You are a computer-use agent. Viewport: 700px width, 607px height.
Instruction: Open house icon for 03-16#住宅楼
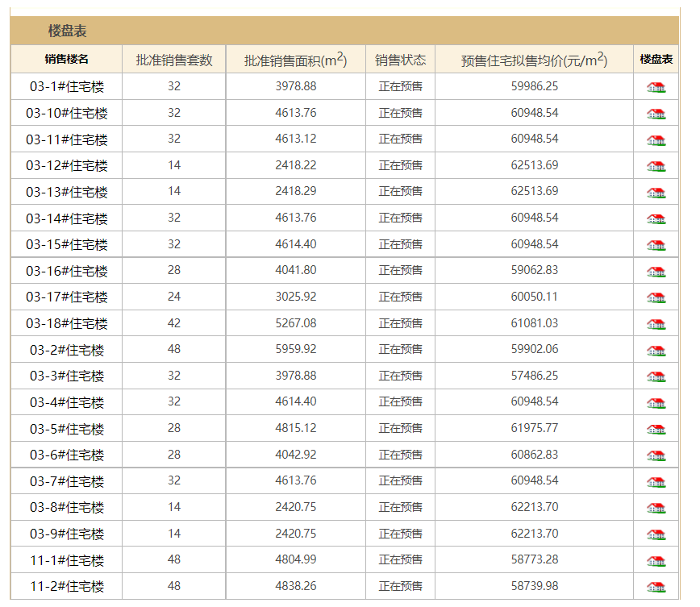(656, 272)
